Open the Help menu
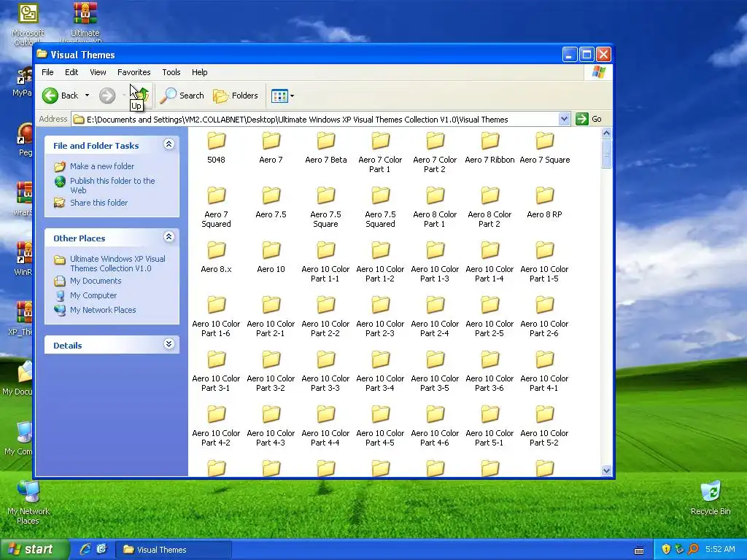Screen dimensions: 747x560 [200, 72]
